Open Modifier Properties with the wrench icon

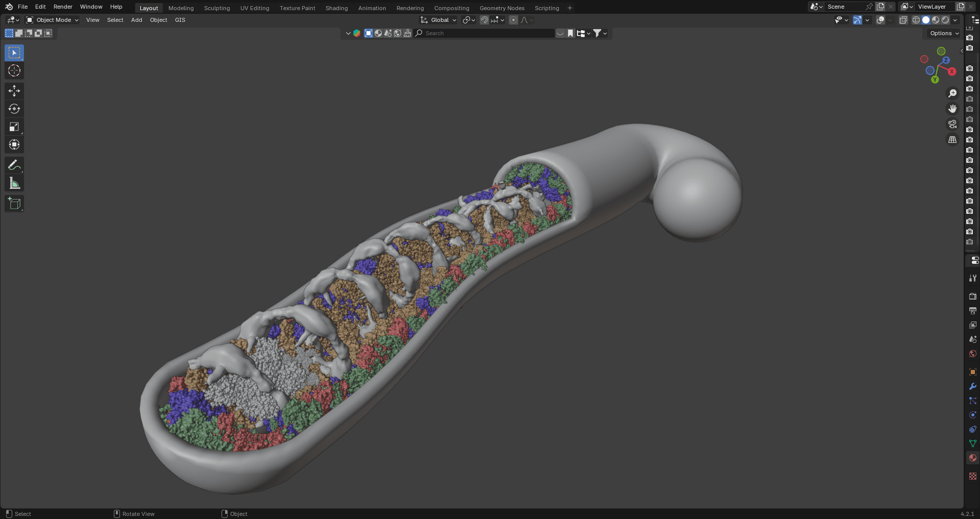pyautogui.click(x=973, y=386)
